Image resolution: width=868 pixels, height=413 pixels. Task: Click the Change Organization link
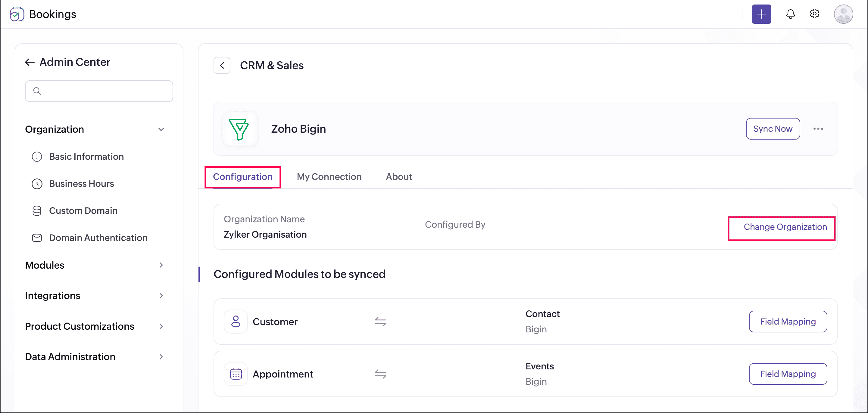pos(785,227)
